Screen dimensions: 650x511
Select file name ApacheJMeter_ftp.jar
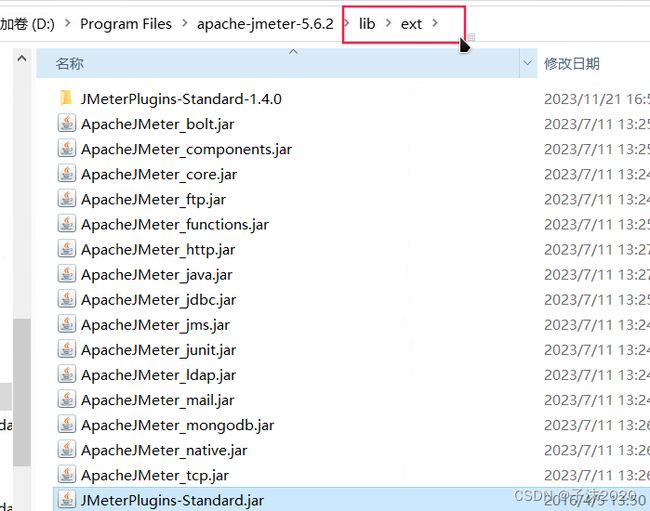[x=153, y=199]
